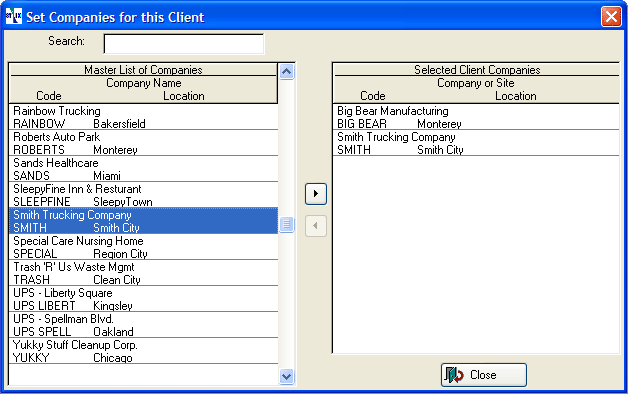Image resolution: width=628 pixels, height=394 pixels.
Task: Click the application icon in title bar
Action: 13,16
